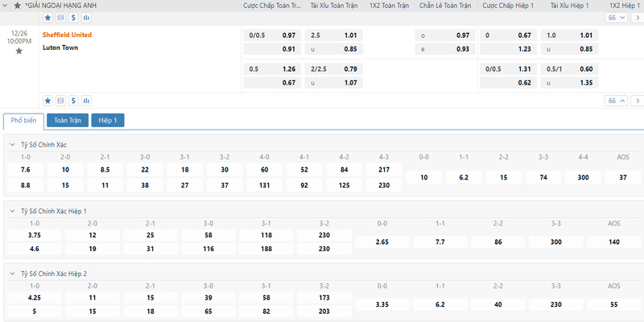Image resolution: width=644 pixels, height=322 pixels.
Task: Open statistics chart icon in the lower toolbar row
Action: (86, 101)
